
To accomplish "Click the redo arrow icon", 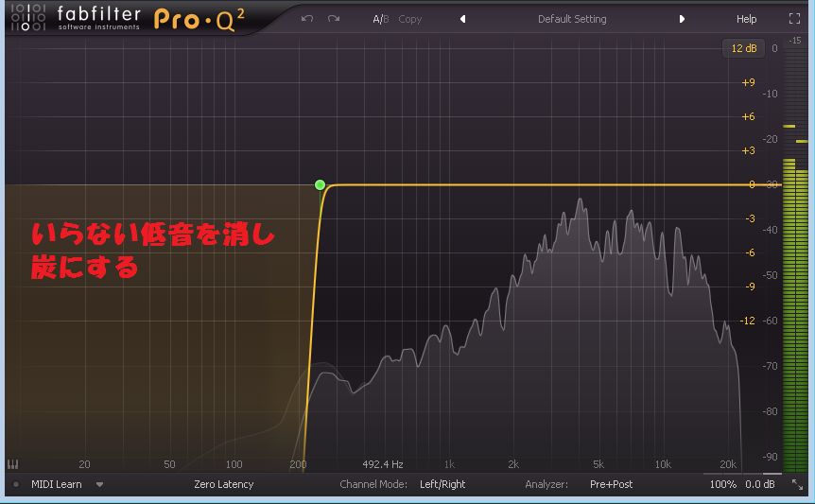I will click(x=334, y=19).
